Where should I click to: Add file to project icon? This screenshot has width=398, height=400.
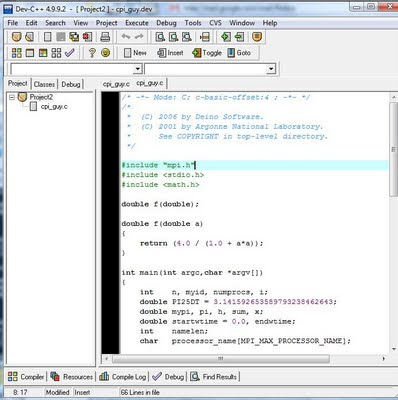(226, 37)
